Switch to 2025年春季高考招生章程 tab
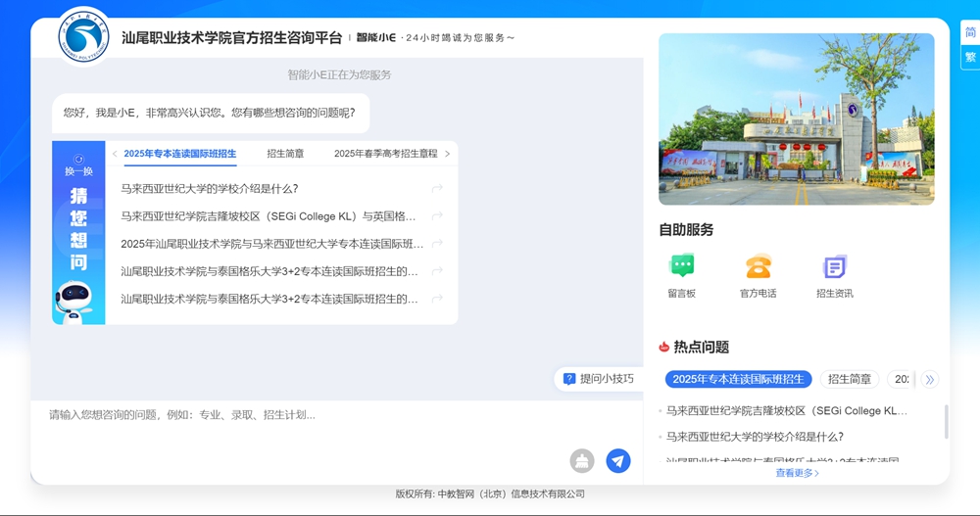The height and width of the screenshot is (516, 980). click(385, 154)
